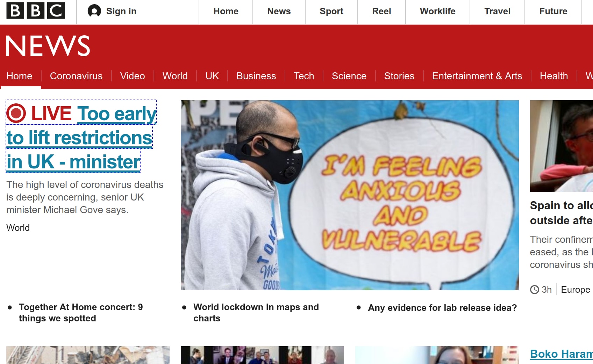Select the Coronavirus news section
593x364 pixels.
point(76,76)
